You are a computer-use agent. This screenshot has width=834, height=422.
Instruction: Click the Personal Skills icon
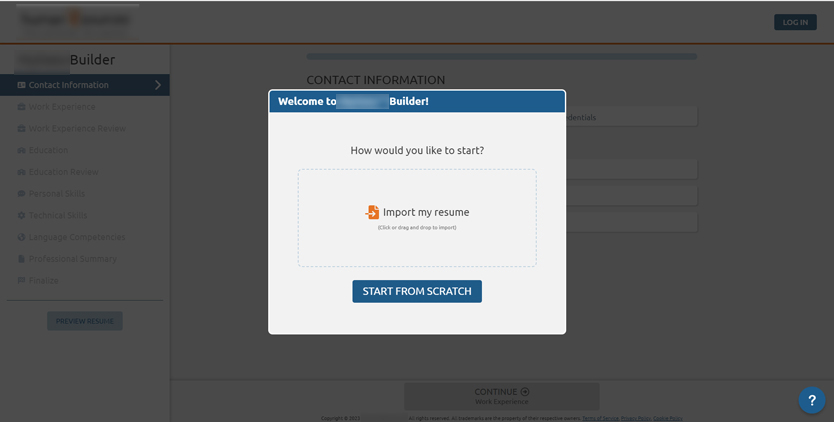pos(21,194)
